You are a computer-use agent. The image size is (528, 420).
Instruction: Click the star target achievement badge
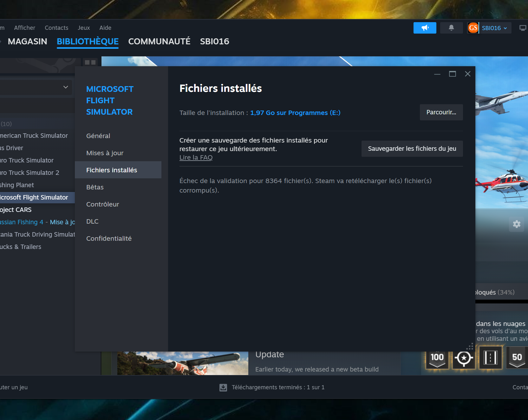tap(464, 358)
